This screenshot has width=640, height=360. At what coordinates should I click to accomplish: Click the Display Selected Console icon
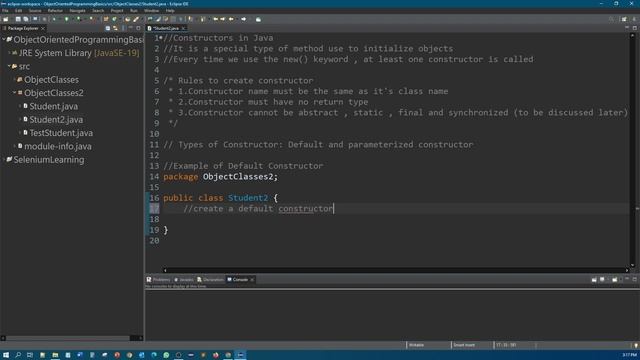[x=602, y=280]
